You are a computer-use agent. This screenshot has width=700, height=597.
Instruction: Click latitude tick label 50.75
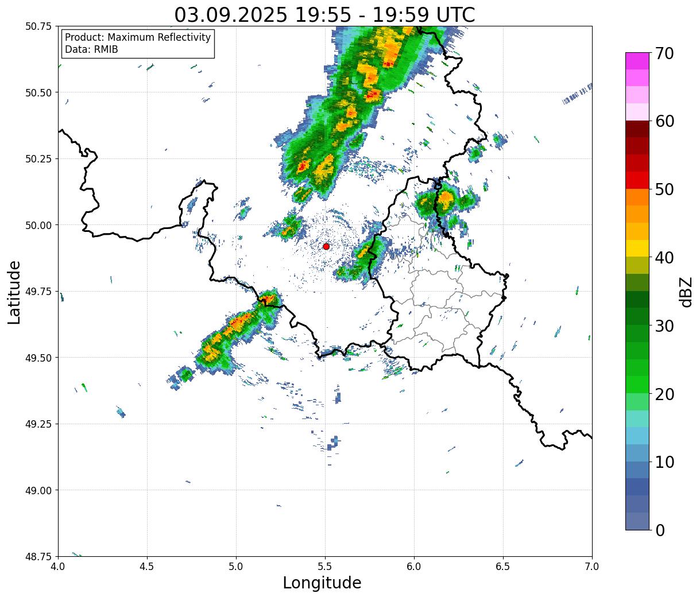pyautogui.click(x=38, y=26)
